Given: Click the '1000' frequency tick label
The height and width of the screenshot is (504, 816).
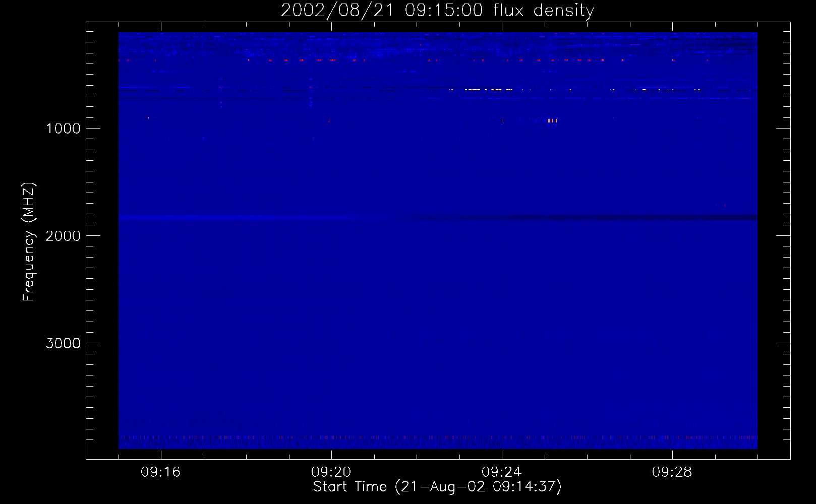Looking at the screenshot, I should [63, 129].
